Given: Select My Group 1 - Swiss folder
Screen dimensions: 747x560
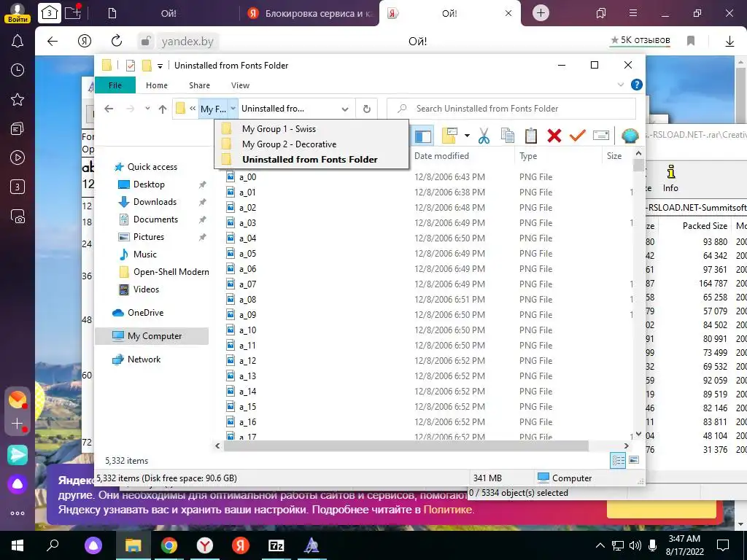Looking at the screenshot, I should (x=311, y=128).
